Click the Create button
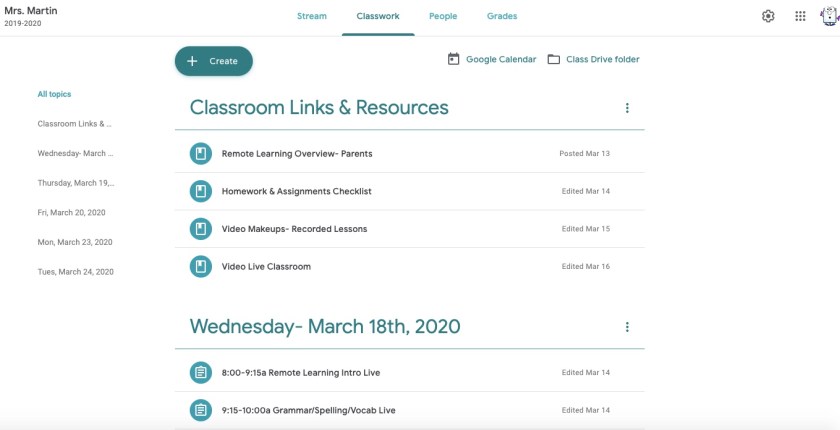 pyautogui.click(x=214, y=61)
